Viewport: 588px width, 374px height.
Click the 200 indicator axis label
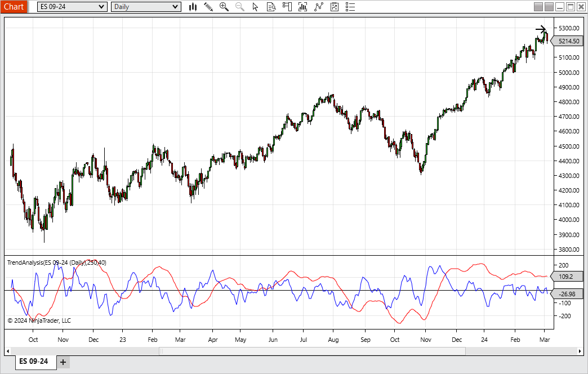[564, 265]
